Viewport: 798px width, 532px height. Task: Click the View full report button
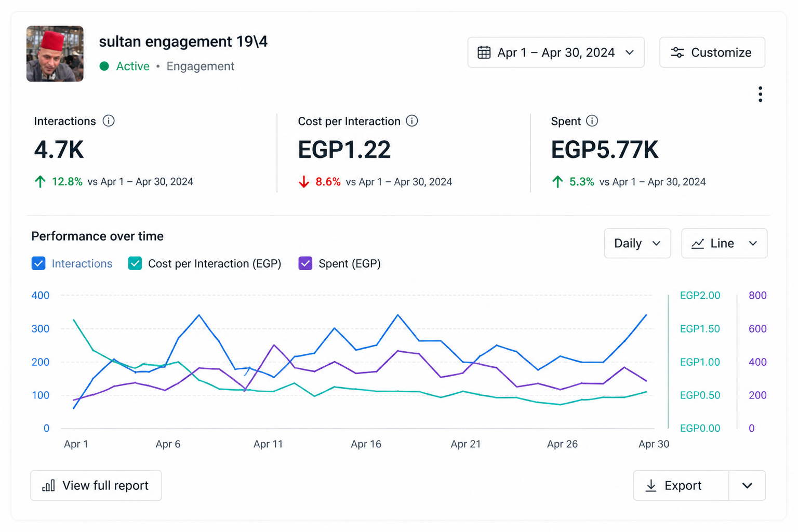coord(96,486)
